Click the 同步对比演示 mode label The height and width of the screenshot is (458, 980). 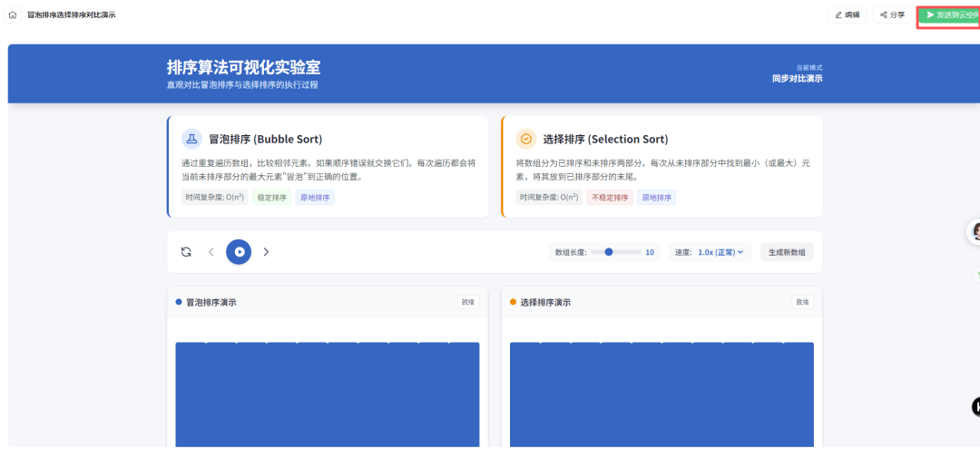click(797, 78)
